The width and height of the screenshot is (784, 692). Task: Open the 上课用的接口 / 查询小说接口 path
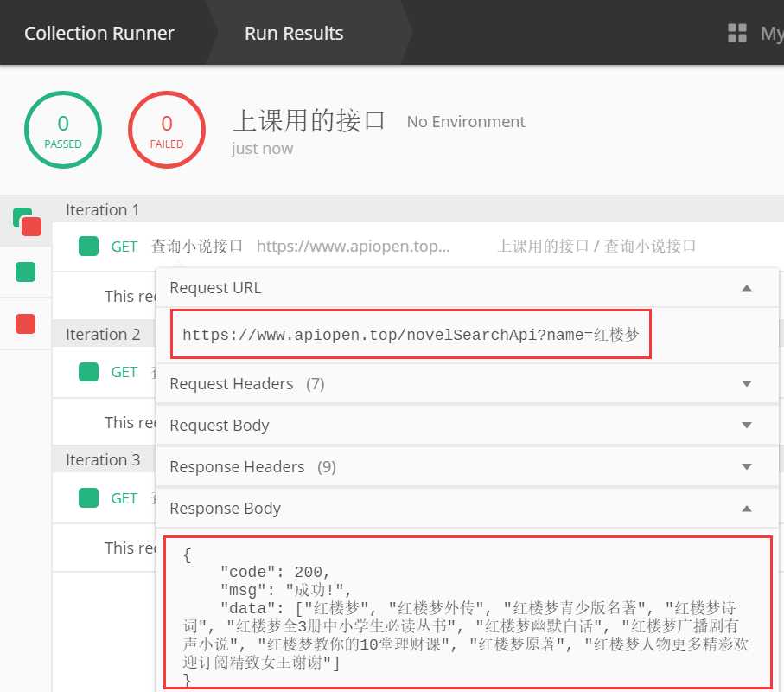tap(596, 247)
